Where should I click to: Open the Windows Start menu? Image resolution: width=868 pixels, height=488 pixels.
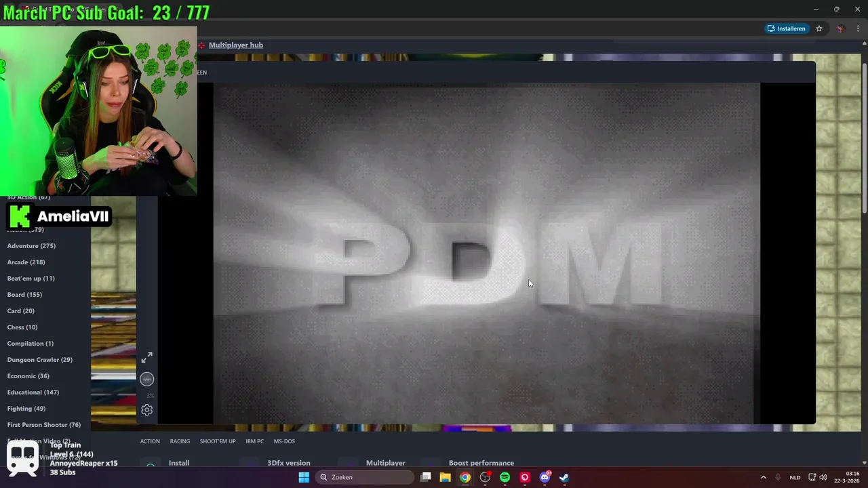click(304, 477)
